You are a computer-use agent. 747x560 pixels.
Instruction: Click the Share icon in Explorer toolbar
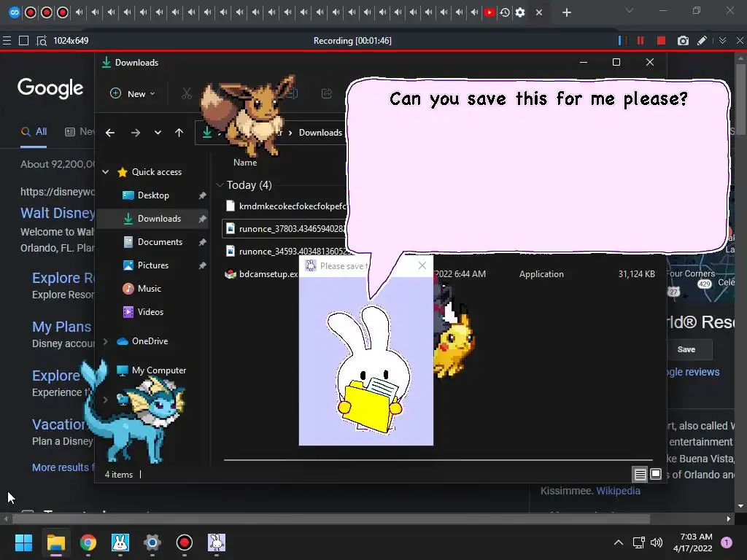(327, 94)
